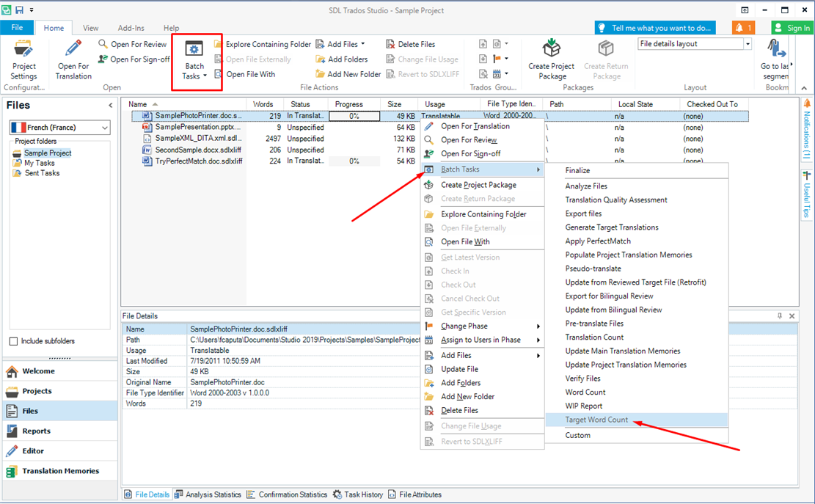The image size is (815, 504).
Task: Open the Help ribbon tab
Action: point(171,28)
